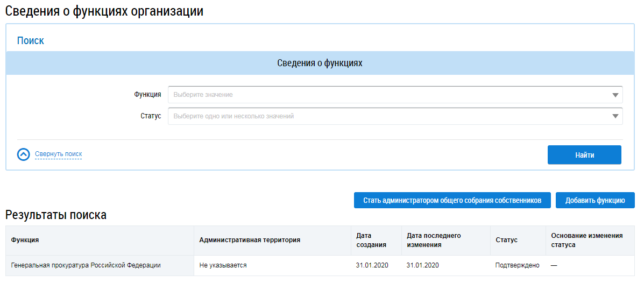This screenshot has width=644, height=282.
Task: Click the 'Дата последнего изменения' column header
Action: (434, 240)
